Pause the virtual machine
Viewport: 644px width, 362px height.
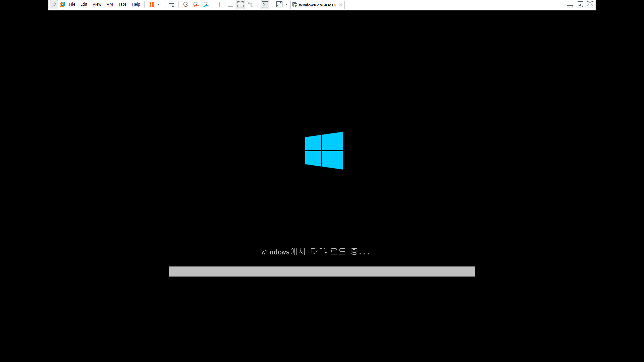pyautogui.click(x=152, y=4)
